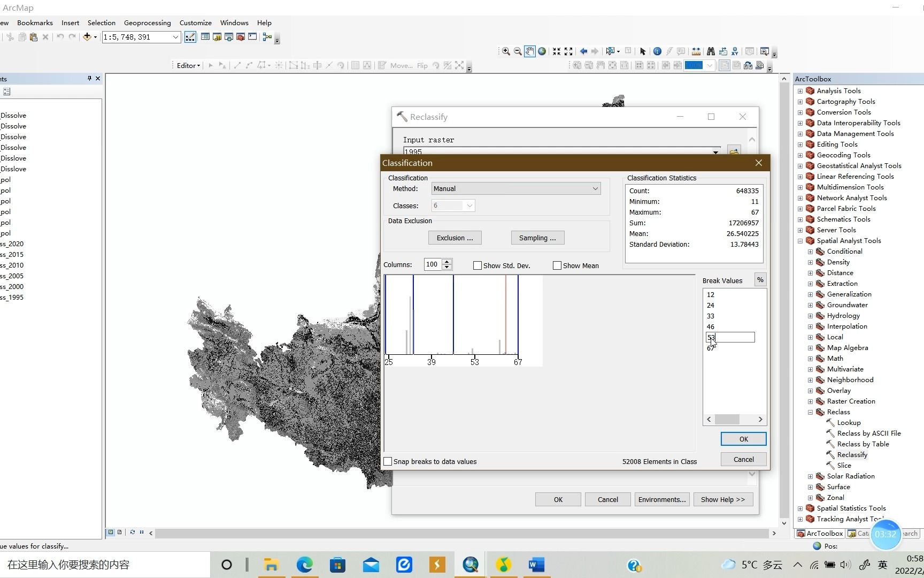
Task: Expand the Analysis Tools toolbox
Action: click(x=800, y=91)
